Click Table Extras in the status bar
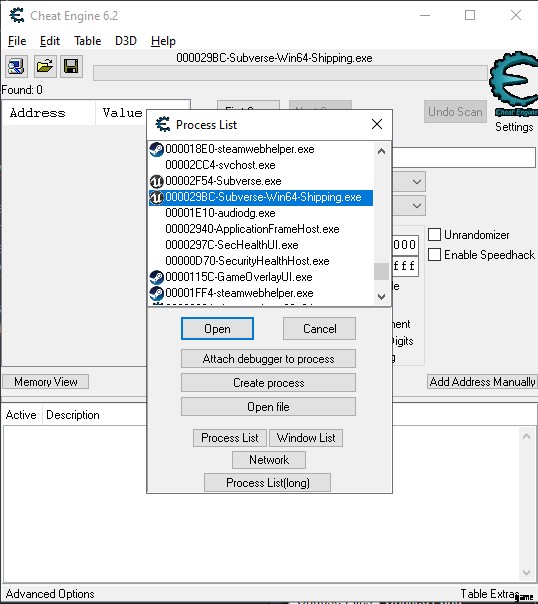 489,594
